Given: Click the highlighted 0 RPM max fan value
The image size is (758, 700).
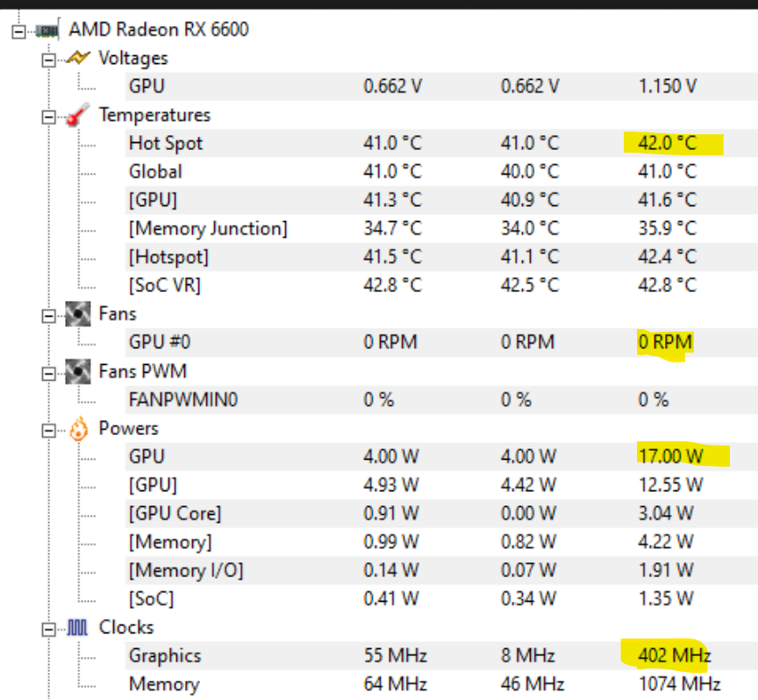Looking at the screenshot, I should (665, 342).
